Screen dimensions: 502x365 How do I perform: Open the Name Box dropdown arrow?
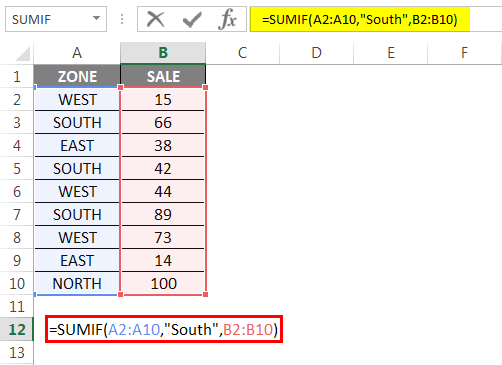pyautogui.click(x=96, y=18)
